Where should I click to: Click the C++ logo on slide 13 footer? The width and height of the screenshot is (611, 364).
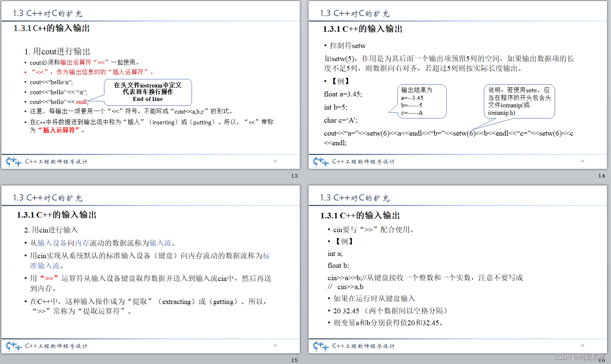[14, 162]
